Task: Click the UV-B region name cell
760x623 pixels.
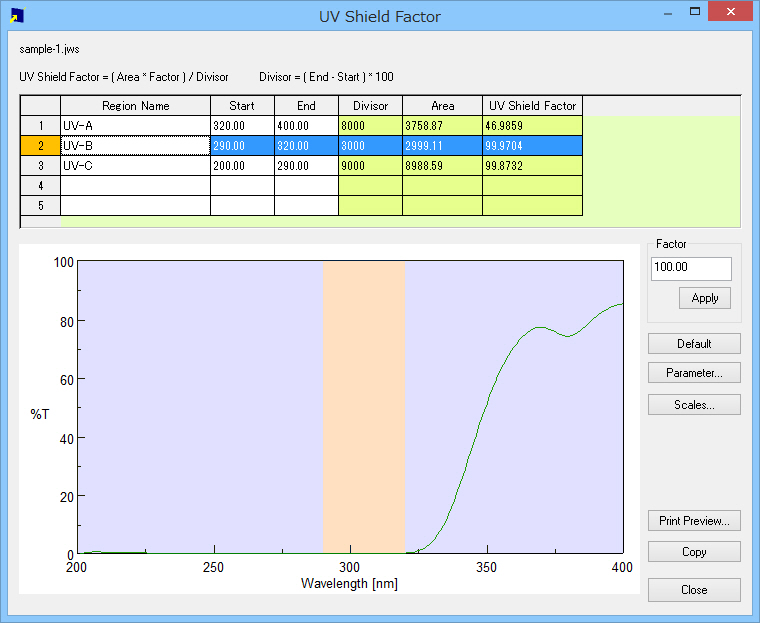Action: (135, 146)
